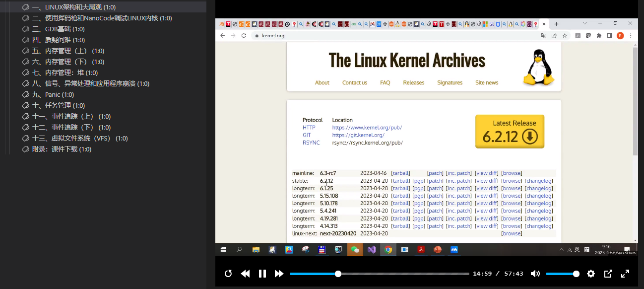Click the tag icon beside 十、任务管理
The image size is (644, 289).
click(x=25, y=105)
